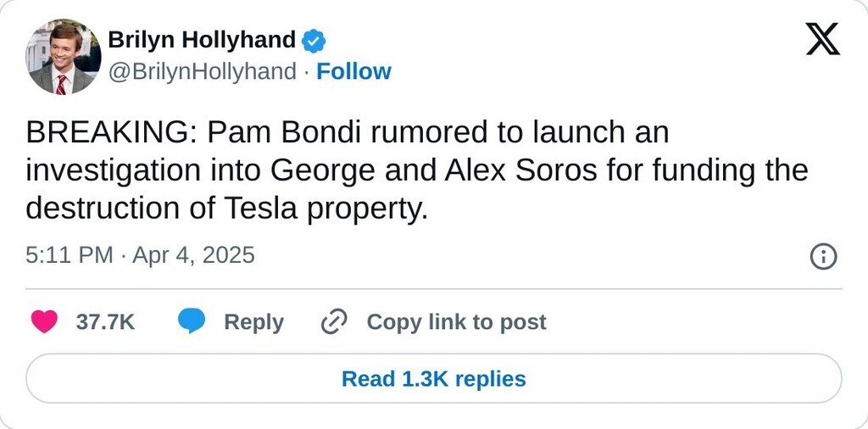The image size is (868, 429).
Task: Open the @BrilynHollyhand handle link
Action: [x=203, y=72]
